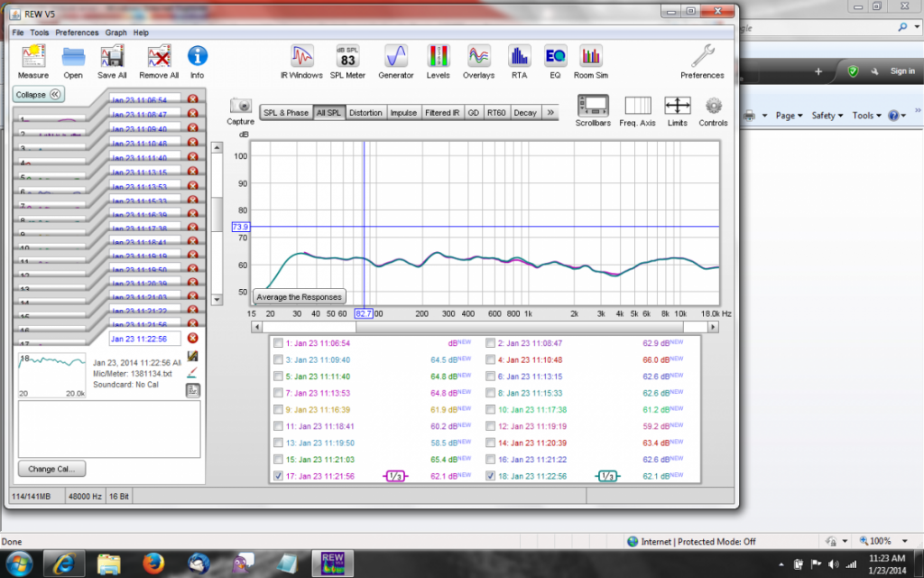Show more graph tabs with » button
This screenshot has height=578, width=924.
pyautogui.click(x=550, y=112)
